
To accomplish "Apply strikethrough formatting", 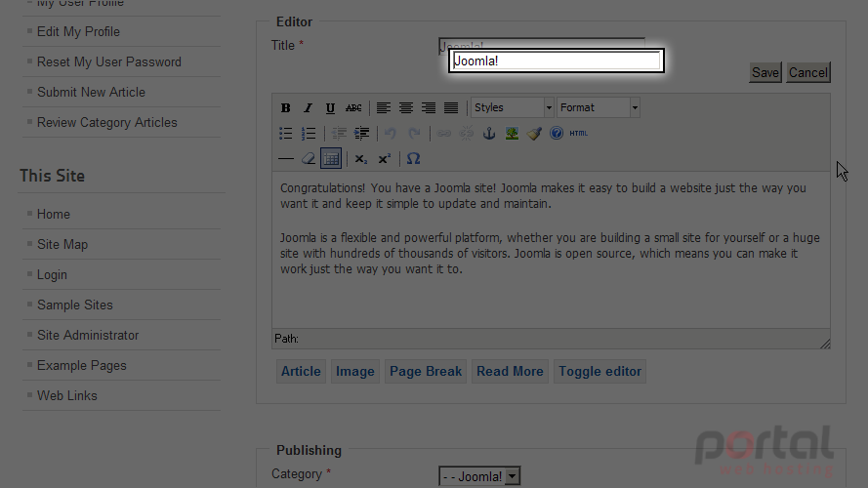I will click(x=353, y=108).
